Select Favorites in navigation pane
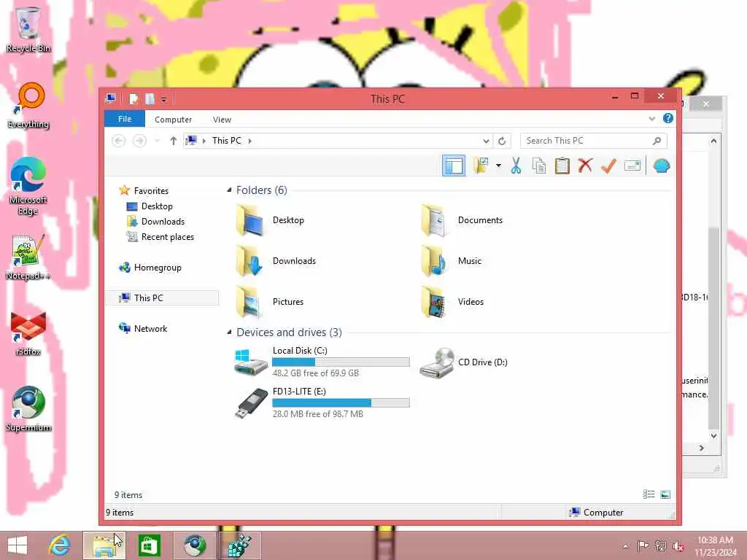The width and height of the screenshot is (747, 560). pyautogui.click(x=151, y=190)
